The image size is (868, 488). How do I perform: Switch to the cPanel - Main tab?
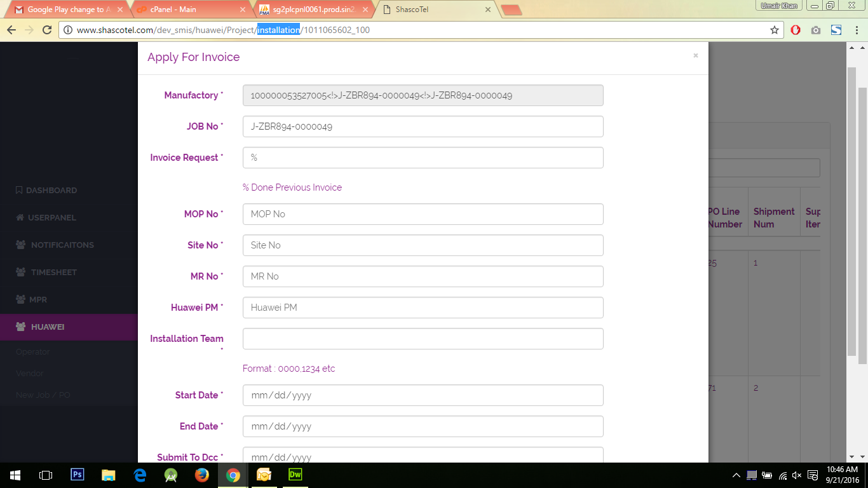[x=187, y=10]
